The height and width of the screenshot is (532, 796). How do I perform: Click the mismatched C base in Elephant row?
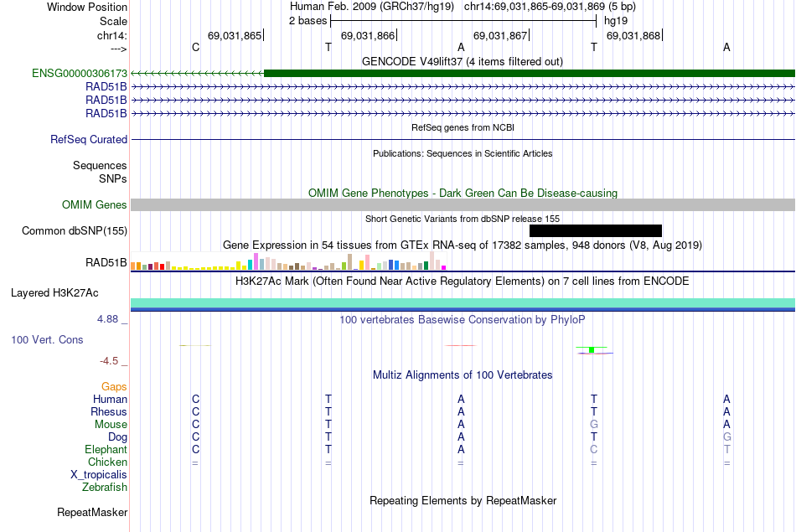pos(593,449)
